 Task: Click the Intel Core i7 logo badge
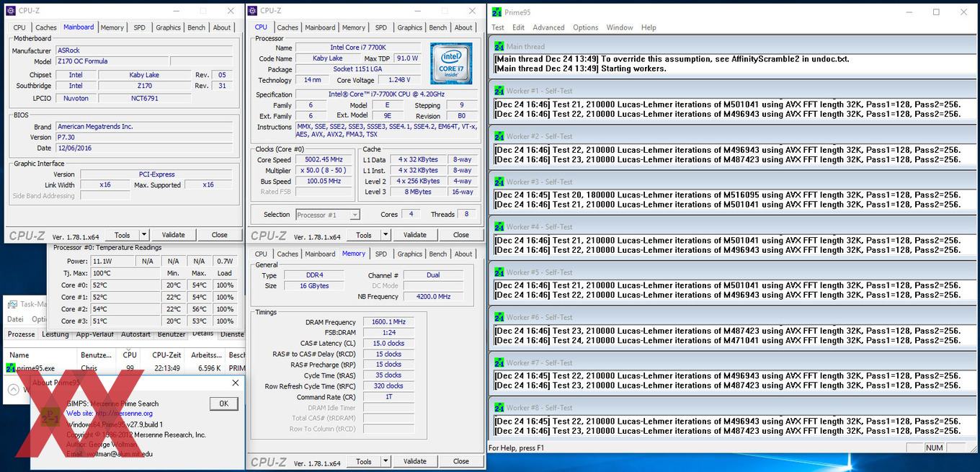[451, 63]
